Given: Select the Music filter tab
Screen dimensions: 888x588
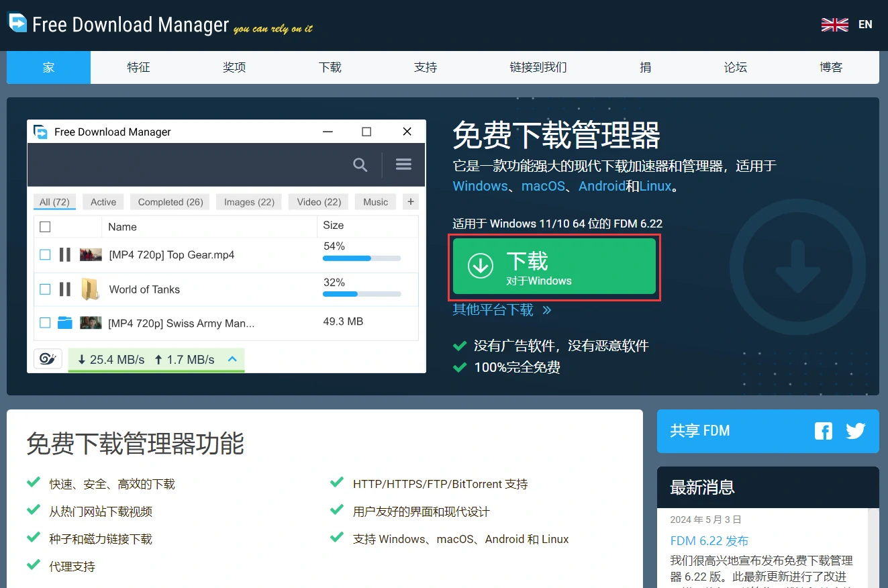Looking at the screenshot, I should [x=376, y=202].
